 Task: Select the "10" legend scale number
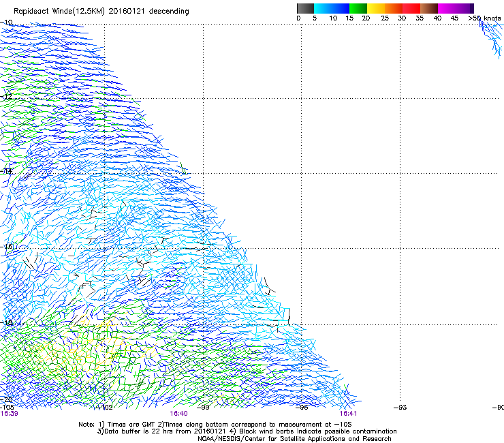333,18
